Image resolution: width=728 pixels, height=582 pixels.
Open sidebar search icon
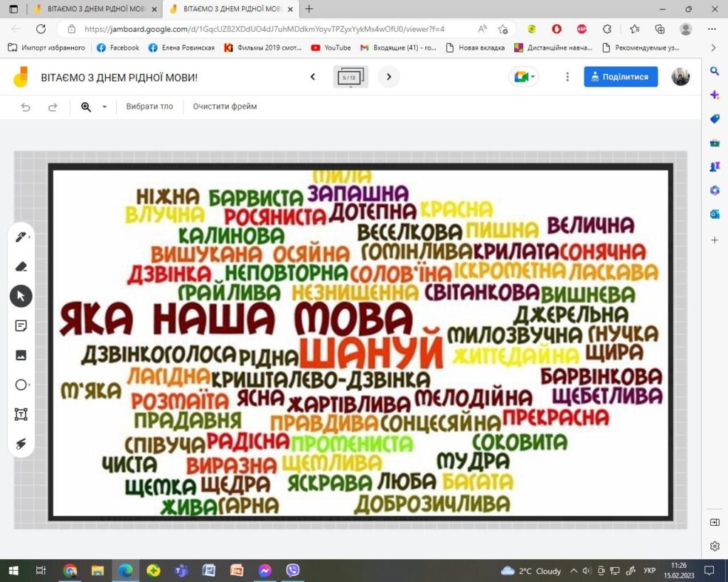click(714, 71)
